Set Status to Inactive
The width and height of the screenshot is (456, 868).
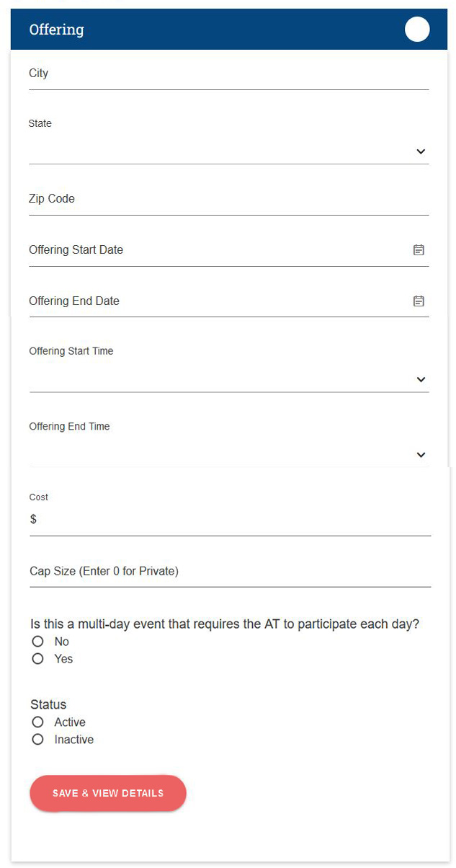pos(38,740)
